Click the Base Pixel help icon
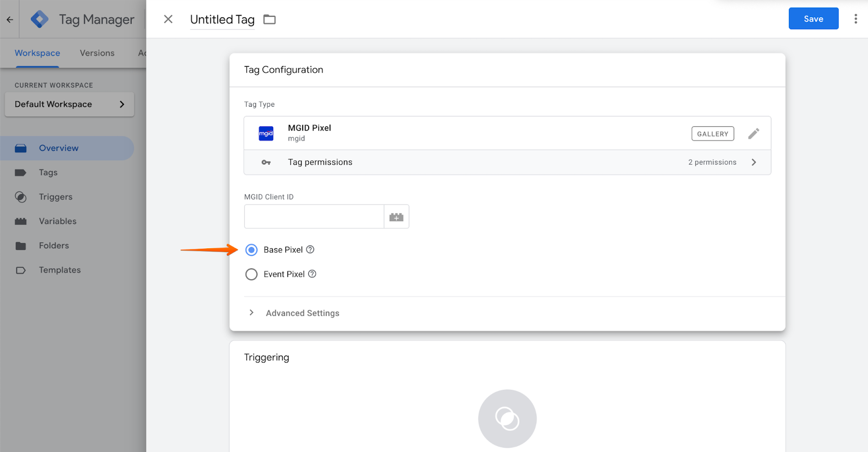Image resolution: width=868 pixels, height=452 pixels. point(310,250)
